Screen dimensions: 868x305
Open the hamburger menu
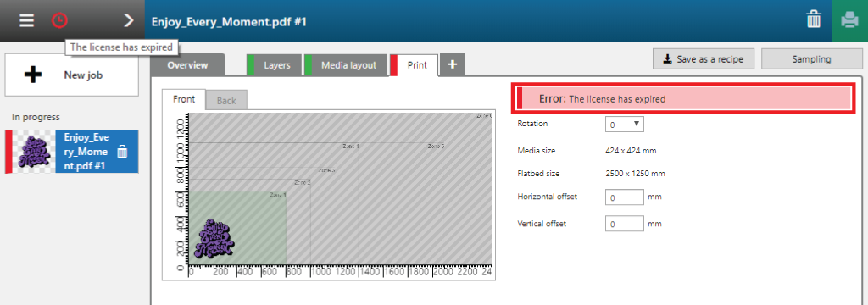pyautogui.click(x=26, y=21)
